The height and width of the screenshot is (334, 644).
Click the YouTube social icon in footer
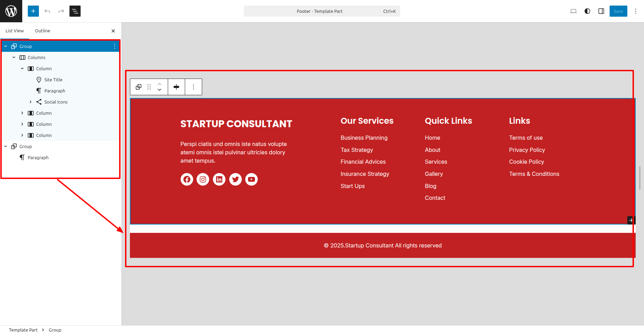tap(251, 179)
